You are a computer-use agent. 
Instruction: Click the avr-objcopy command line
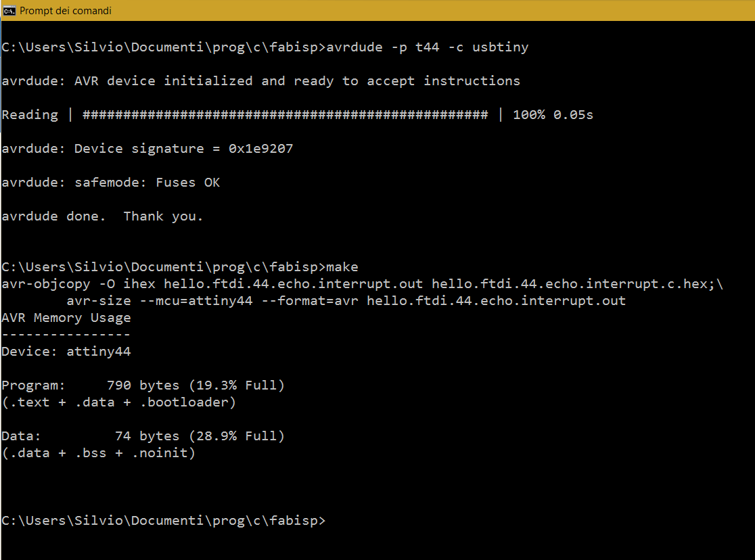point(362,283)
